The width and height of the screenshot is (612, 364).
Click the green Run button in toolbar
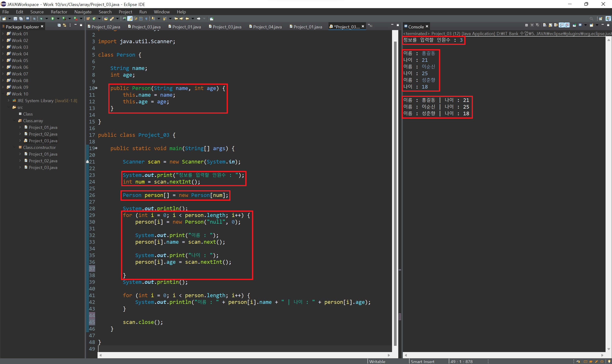[x=53, y=19]
